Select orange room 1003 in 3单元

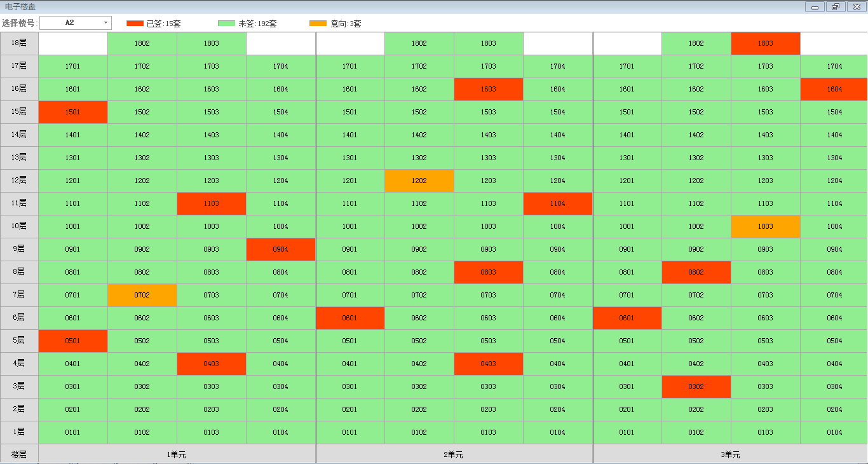click(x=765, y=226)
